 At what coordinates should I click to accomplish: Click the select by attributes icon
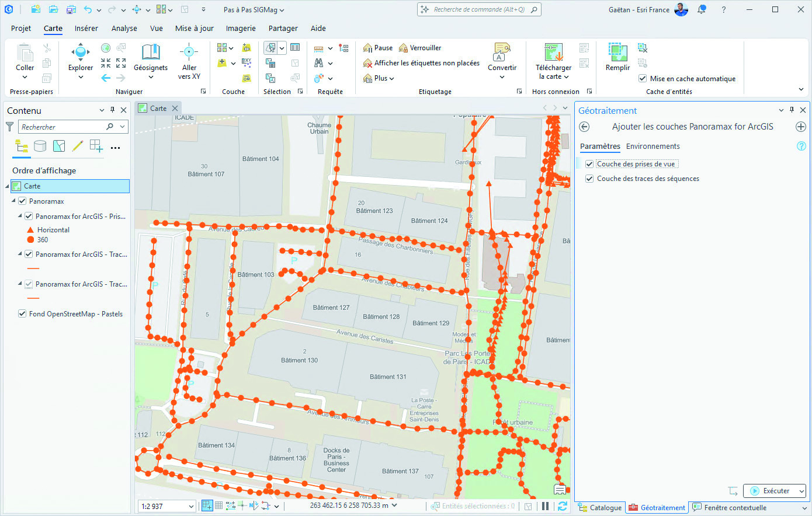click(x=270, y=63)
